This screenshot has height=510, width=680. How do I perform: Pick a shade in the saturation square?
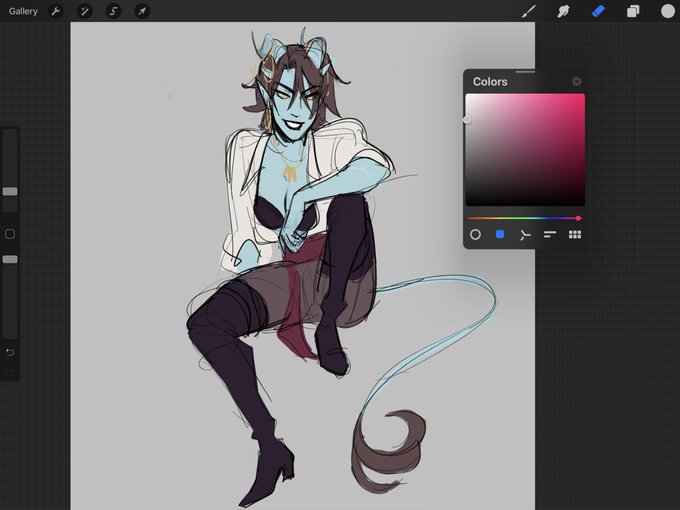click(x=525, y=150)
